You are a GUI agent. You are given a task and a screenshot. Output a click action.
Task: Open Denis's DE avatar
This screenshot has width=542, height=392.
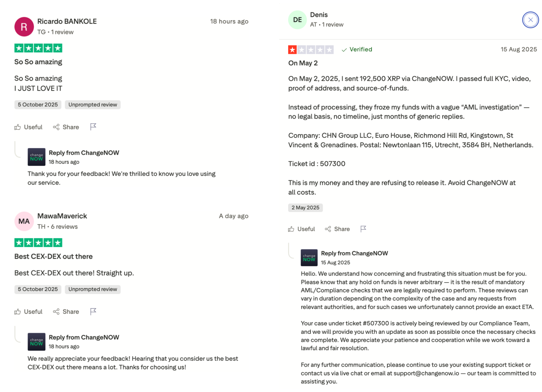(297, 20)
